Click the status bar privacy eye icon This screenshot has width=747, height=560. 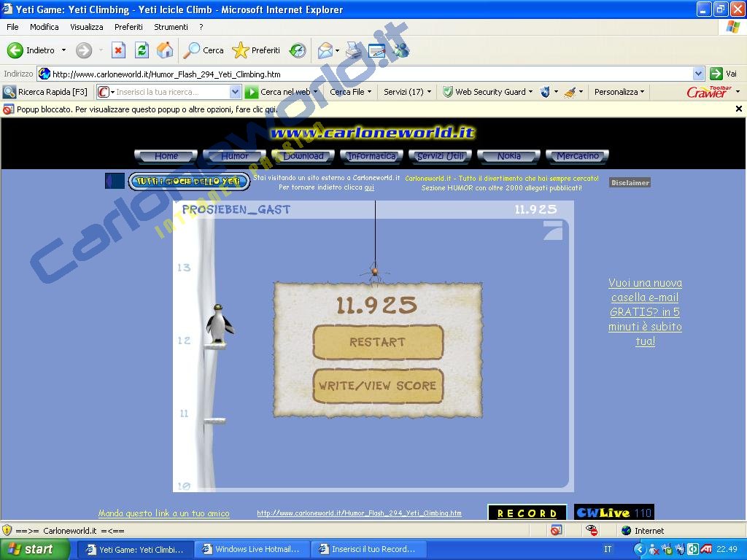592,530
